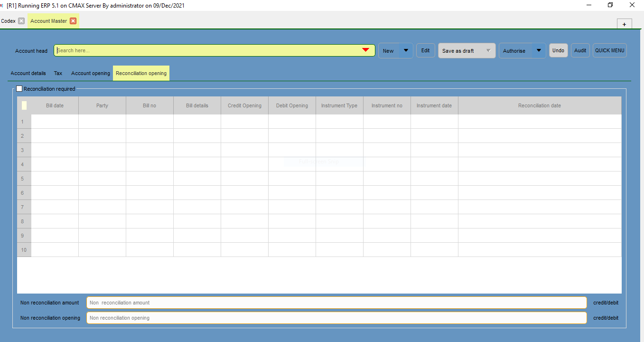Expand the Save as draft dropdown
The width and height of the screenshot is (644, 342).
[x=488, y=50]
